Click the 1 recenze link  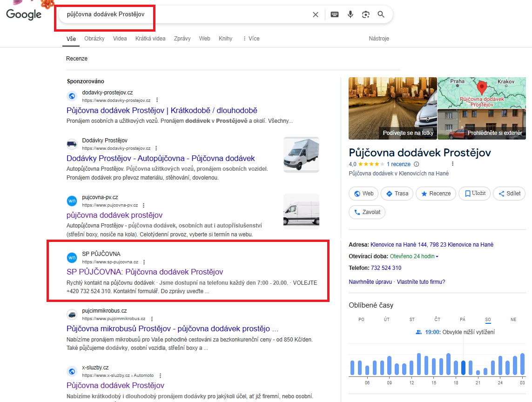pos(399,164)
